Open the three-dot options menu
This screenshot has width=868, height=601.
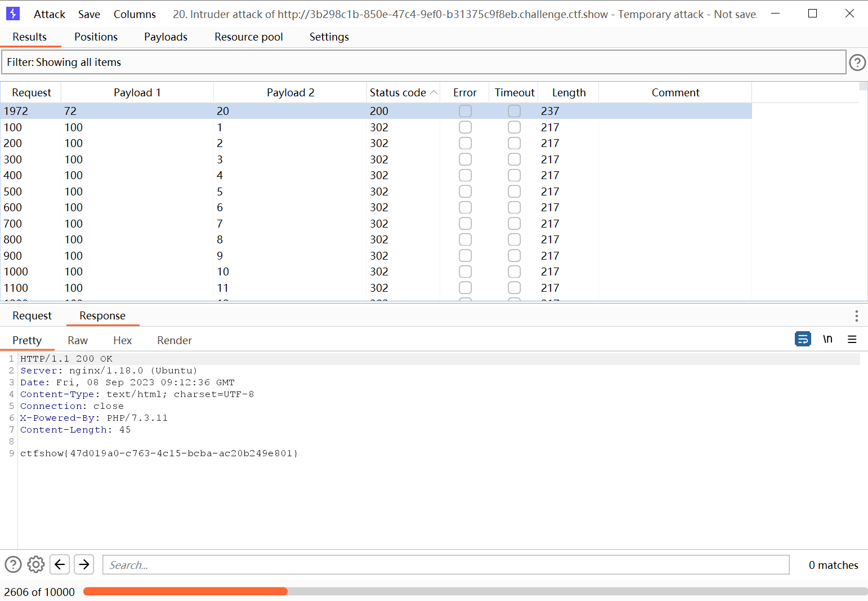click(x=856, y=316)
